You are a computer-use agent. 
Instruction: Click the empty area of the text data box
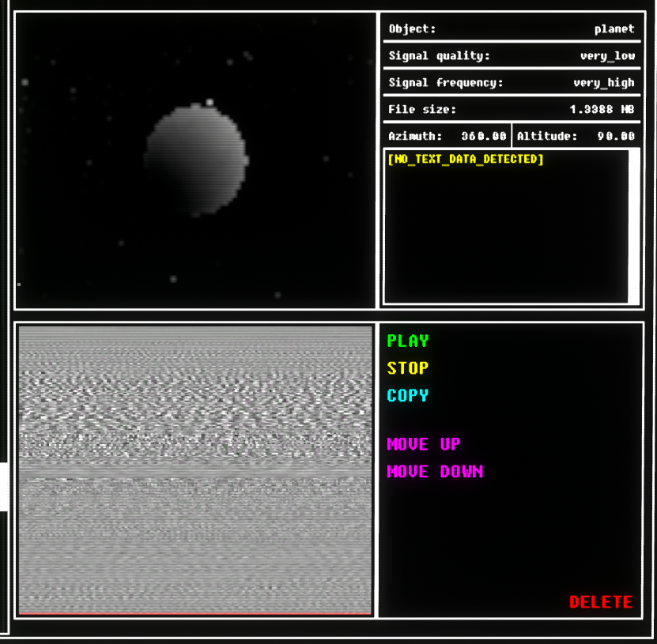[x=506, y=237]
